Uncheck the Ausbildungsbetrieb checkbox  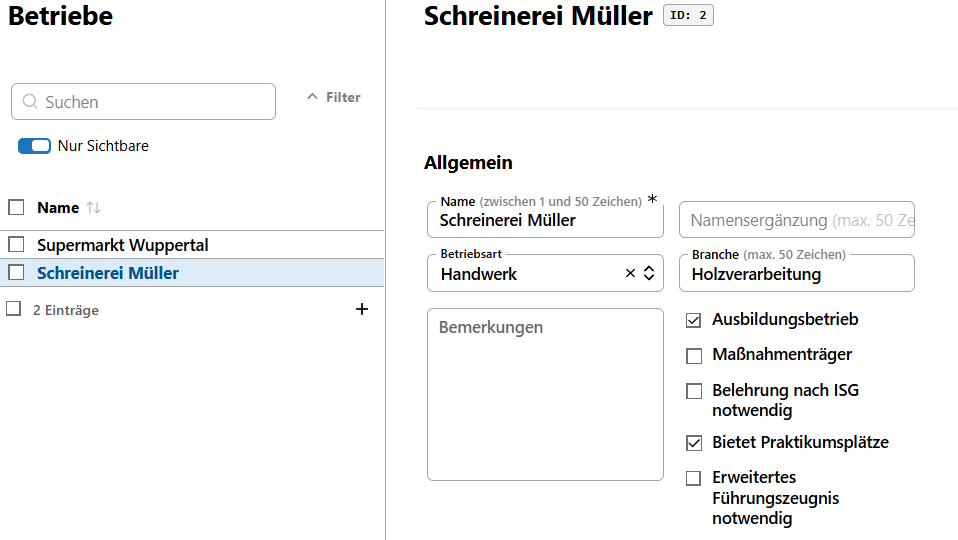click(693, 320)
